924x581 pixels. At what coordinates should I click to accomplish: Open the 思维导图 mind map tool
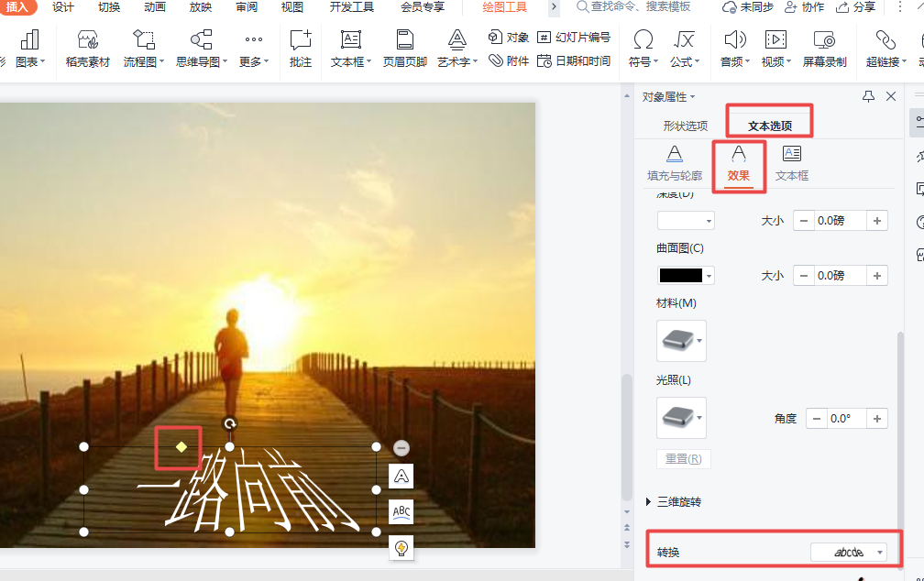tap(200, 49)
